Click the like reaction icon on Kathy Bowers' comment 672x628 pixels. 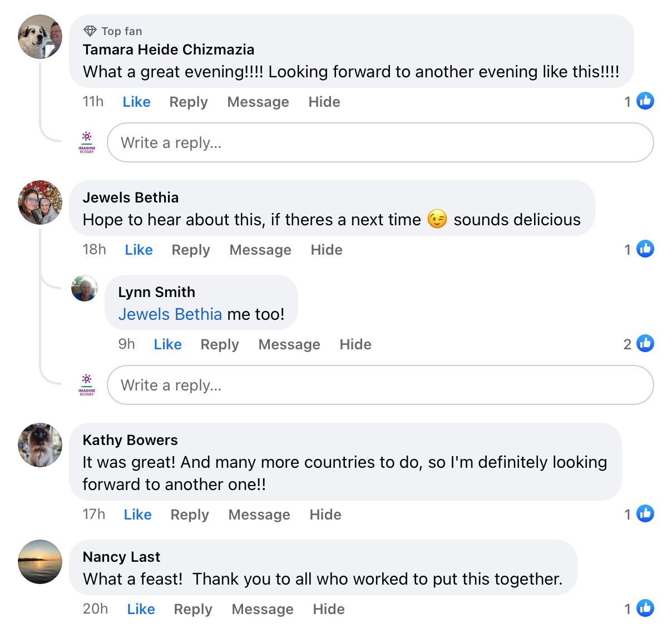[645, 514]
